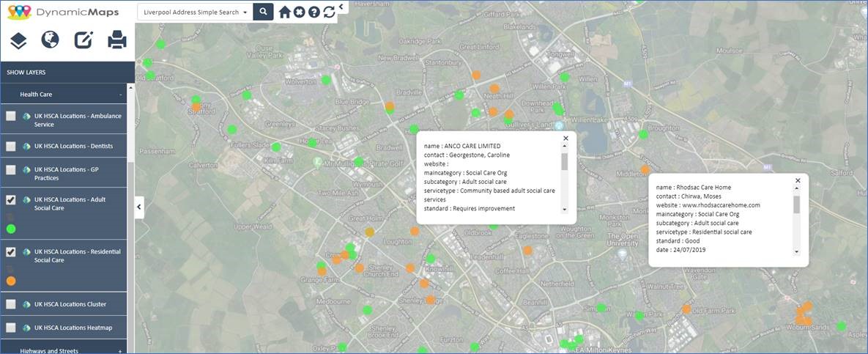This screenshot has height=354, width=868.
Task: Select the orange marker near Old Farm Park
Action: (x=686, y=309)
